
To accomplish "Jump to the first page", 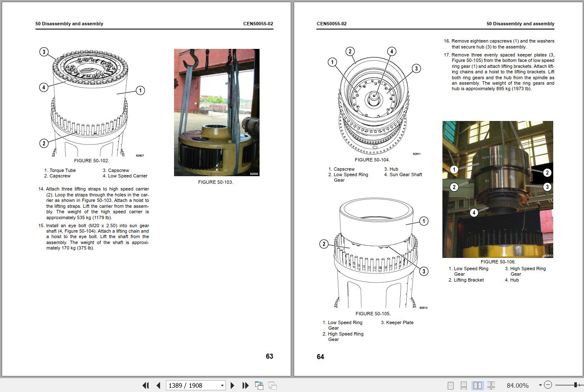I will 146,385.
